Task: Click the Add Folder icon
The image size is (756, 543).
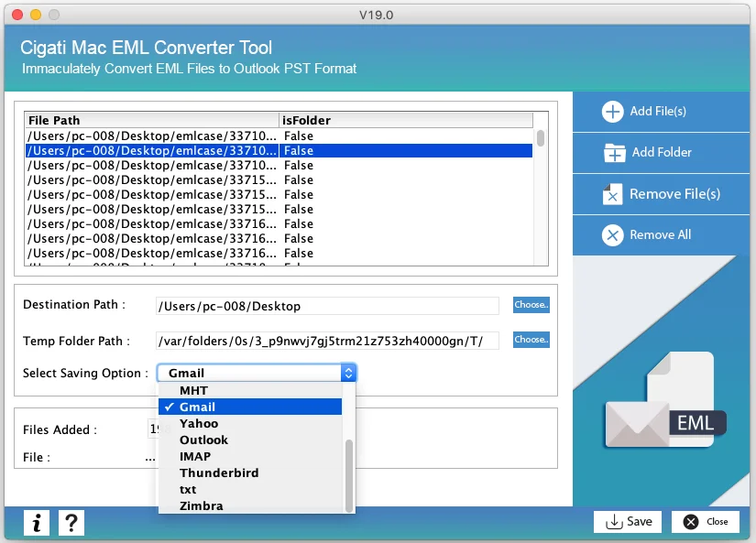Action: click(x=614, y=153)
